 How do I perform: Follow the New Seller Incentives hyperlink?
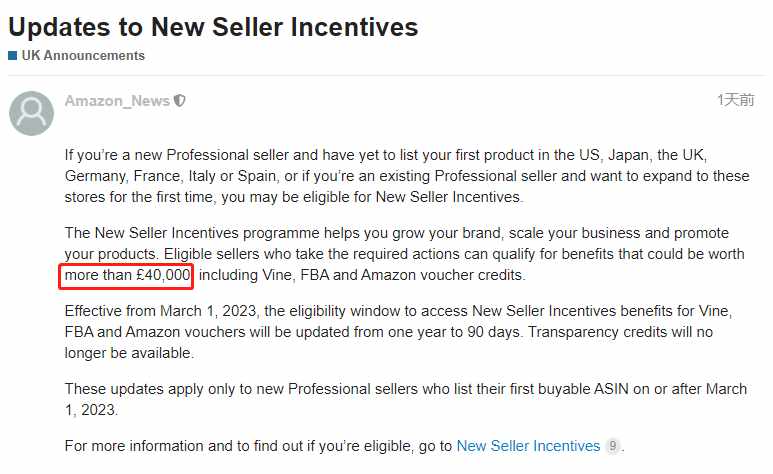click(528, 446)
